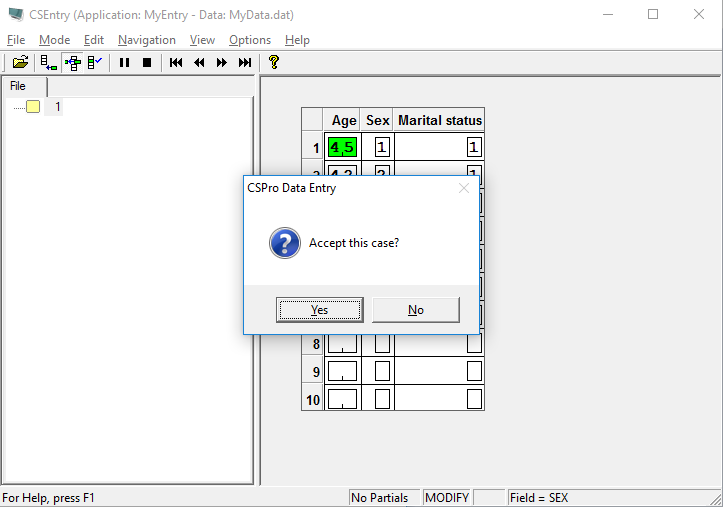This screenshot has height=507, width=723.
Task: Jump to first case icon
Action: pyautogui.click(x=176, y=62)
